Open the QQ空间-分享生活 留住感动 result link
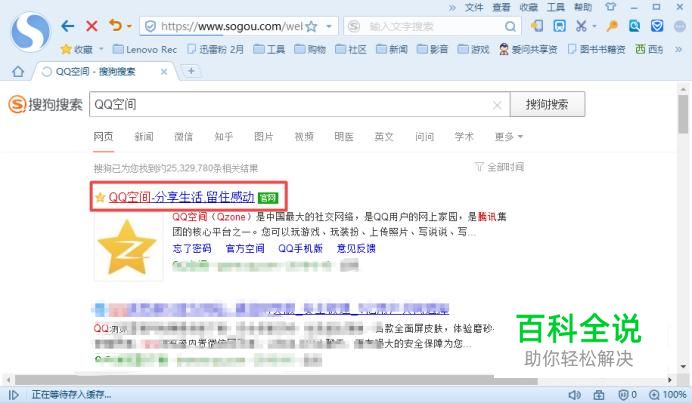This screenshot has width=692, height=403. [x=181, y=197]
